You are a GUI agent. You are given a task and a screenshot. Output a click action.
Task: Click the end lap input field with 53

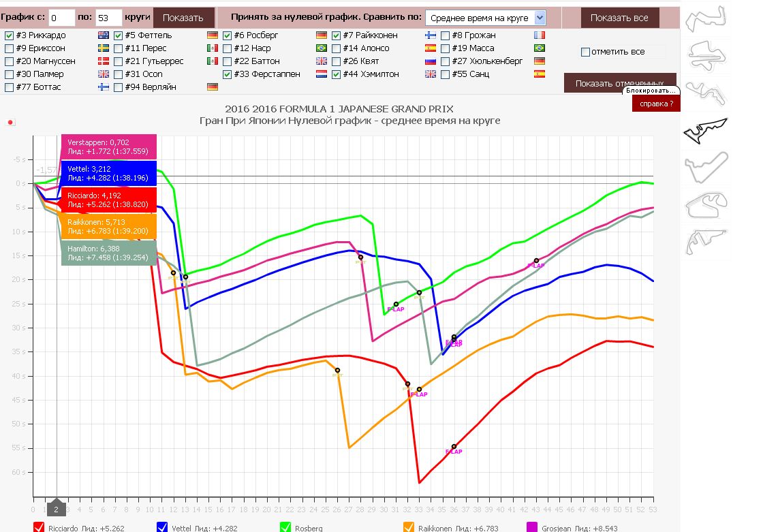point(108,18)
